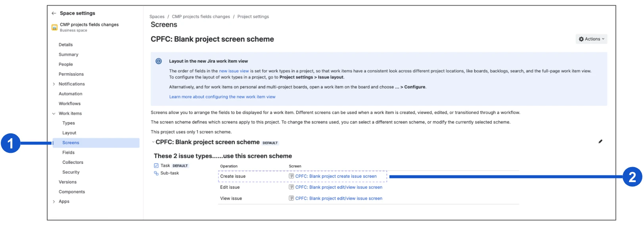Select Types under Work items
644x228 pixels.
point(69,123)
